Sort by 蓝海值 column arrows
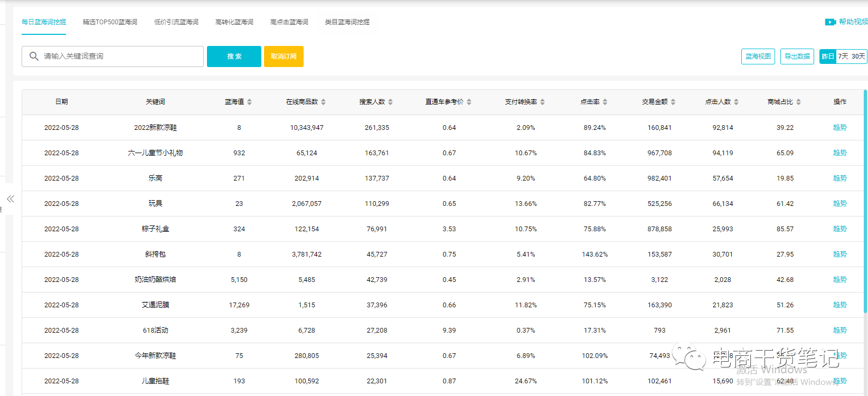868x396 pixels. click(x=249, y=102)
